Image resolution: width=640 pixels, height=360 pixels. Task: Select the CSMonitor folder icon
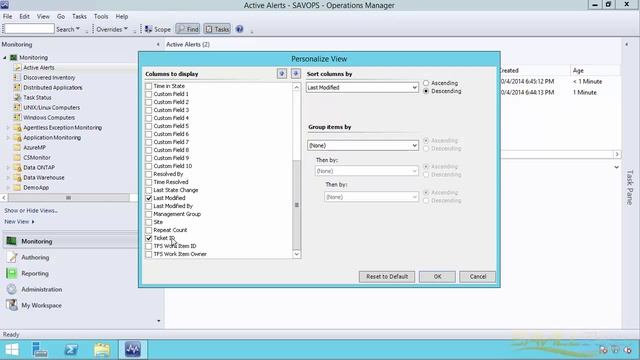(x=17, y=157)
